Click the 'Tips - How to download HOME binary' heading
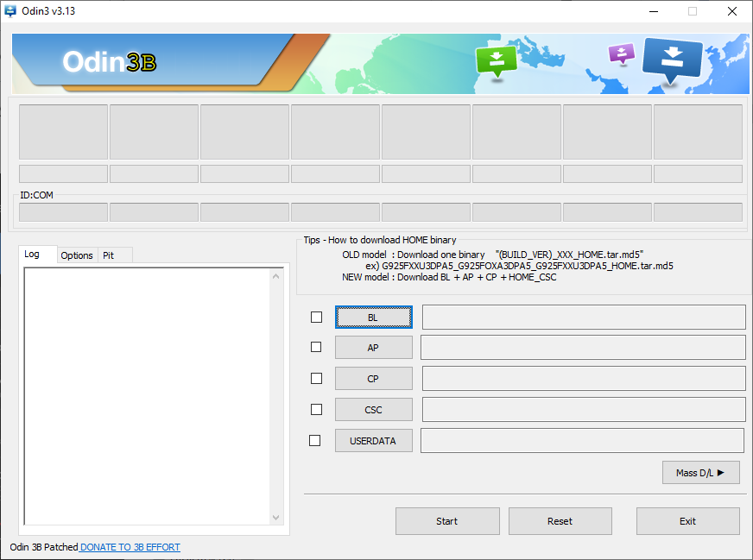This screenshot has width=753, height=560. point(380,240)
